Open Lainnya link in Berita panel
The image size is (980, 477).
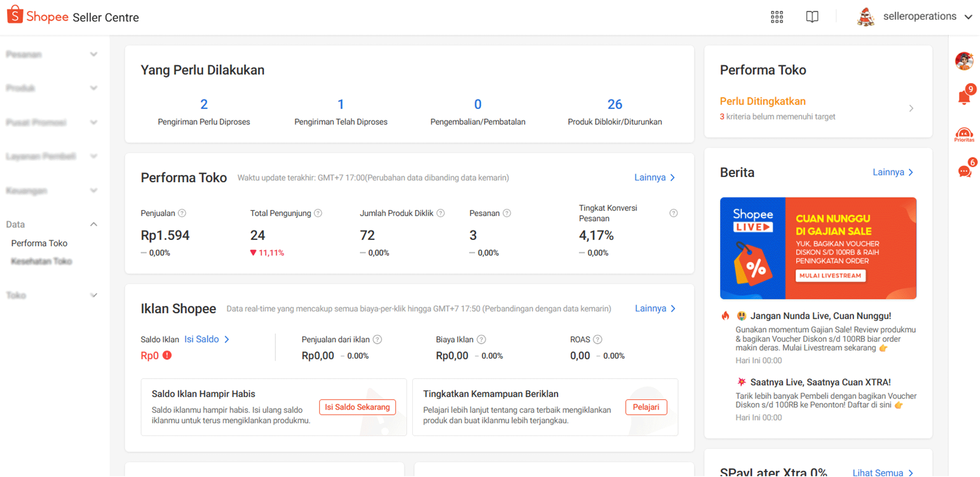point(893,172)
